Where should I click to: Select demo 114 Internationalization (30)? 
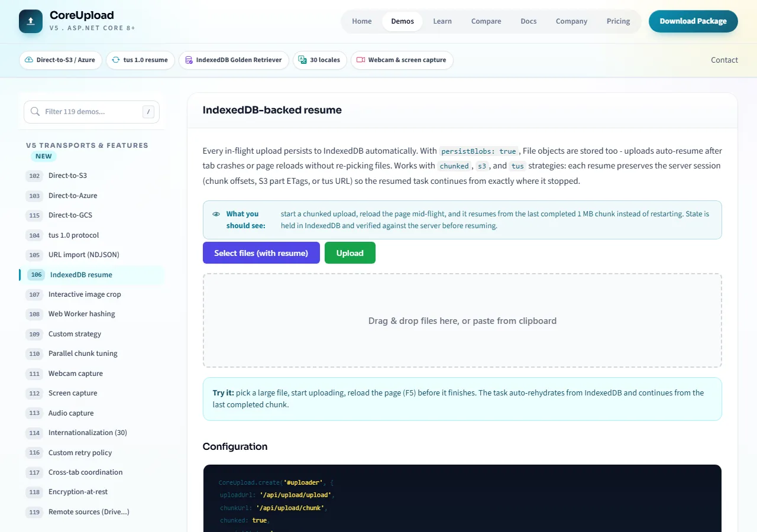pyautogui.click(x=92, y=433)
